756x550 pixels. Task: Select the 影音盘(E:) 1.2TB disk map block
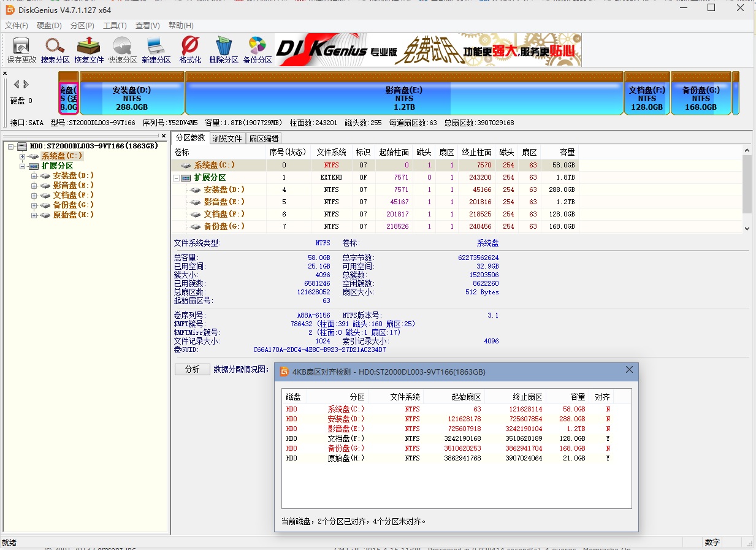(x=404, y=93)
